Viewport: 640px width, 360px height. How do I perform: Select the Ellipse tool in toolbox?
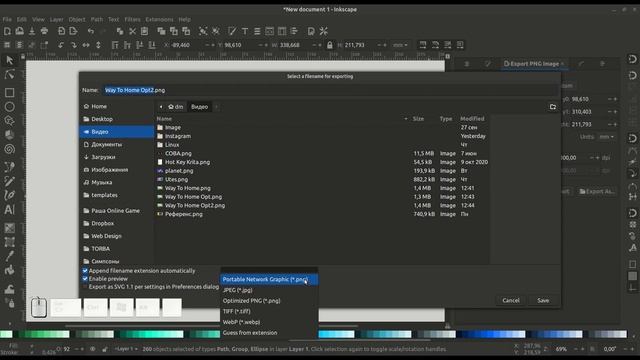coord(9,107)
